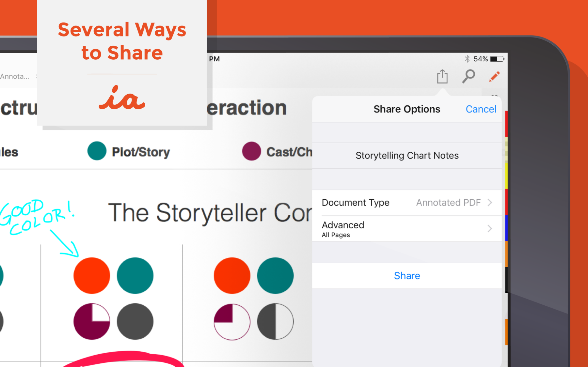Cancel the Share Options popover
588x367 pixels.
click(481, 109)
